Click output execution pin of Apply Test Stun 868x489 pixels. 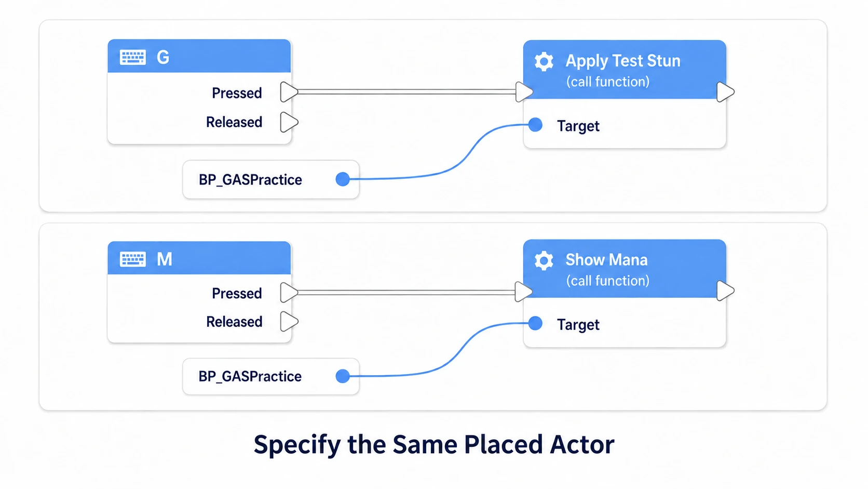click(725, 92)
